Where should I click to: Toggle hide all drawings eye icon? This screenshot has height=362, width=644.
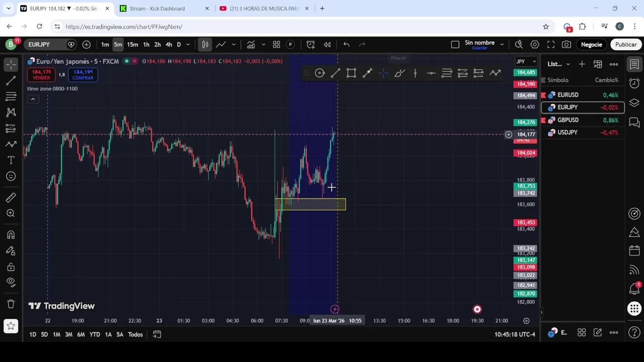tap(11, 283)
